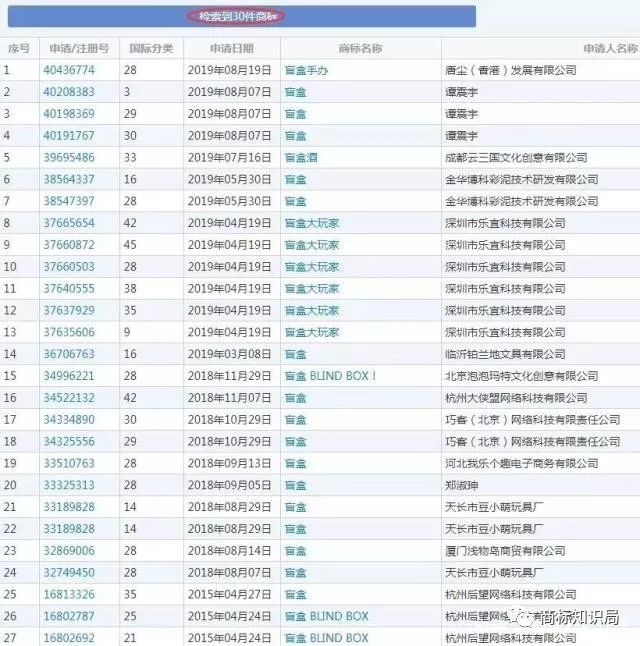Select date 2019年03月08日
This screenshot has height=646, width=640.
(229, 354)
